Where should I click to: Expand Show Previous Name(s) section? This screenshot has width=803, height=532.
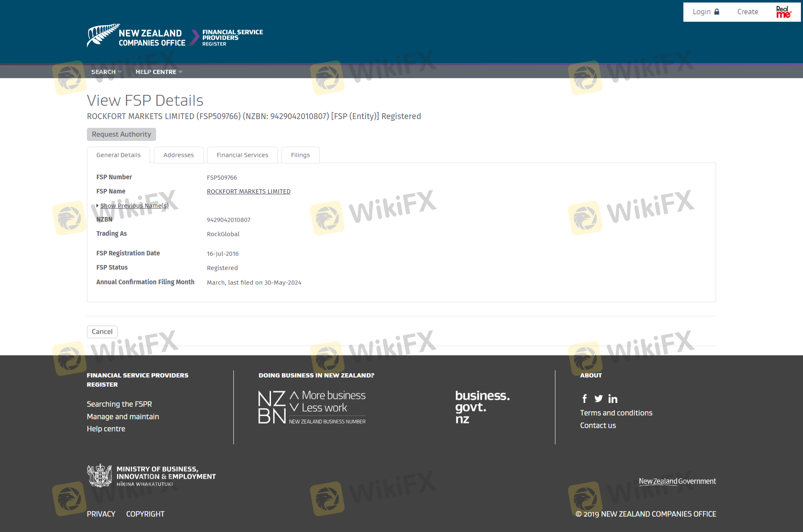click(x=134, y=206)
